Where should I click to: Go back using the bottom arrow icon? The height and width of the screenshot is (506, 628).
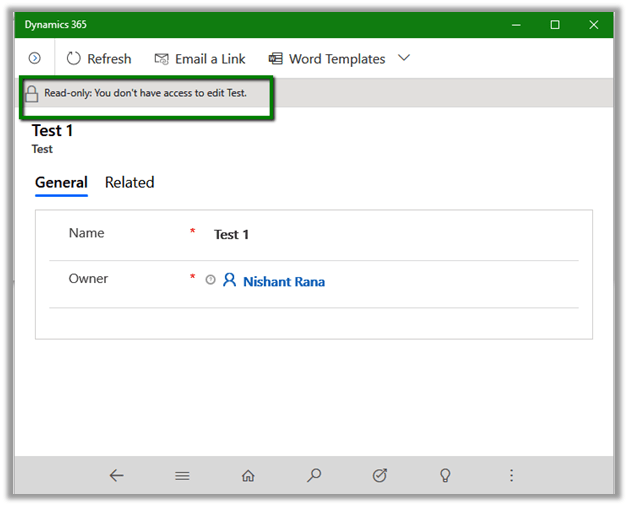116,476
